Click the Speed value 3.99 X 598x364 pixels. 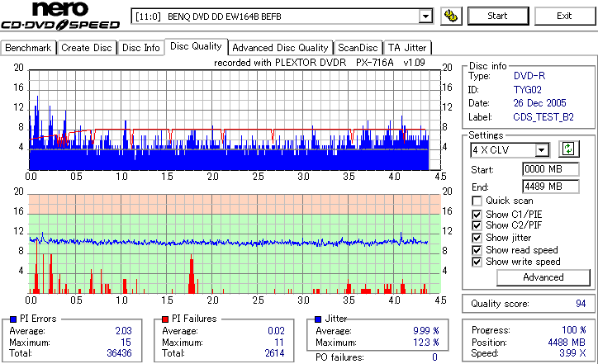tap(572, 353)
